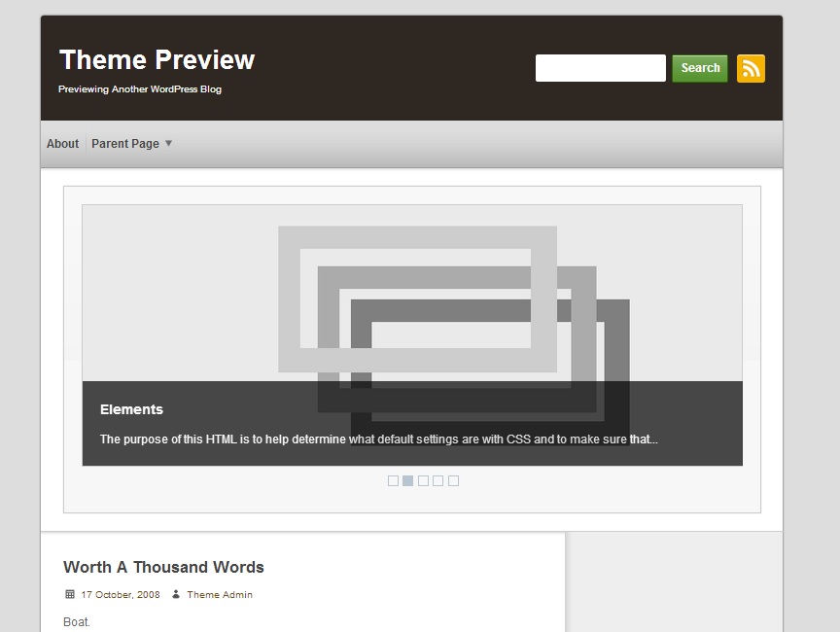Open the Parent Page menu item
The width and height of the screenshot is (840, 632).
point(125,144)
